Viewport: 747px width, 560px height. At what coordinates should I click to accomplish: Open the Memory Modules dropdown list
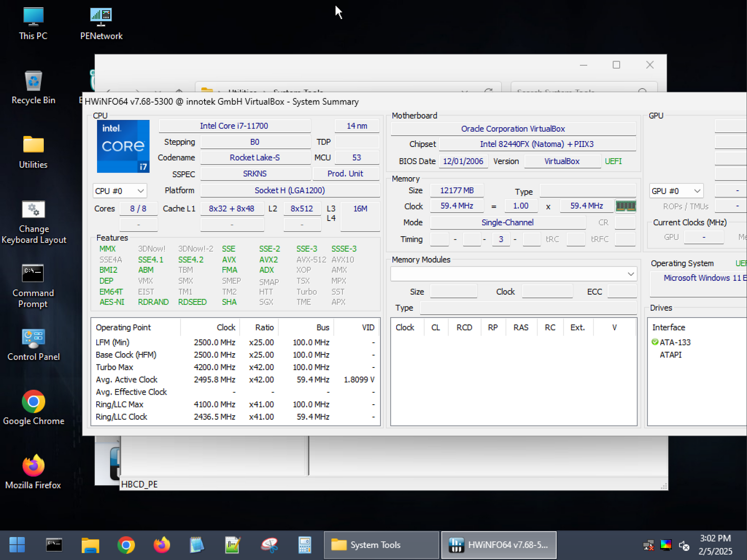(514, 274)
